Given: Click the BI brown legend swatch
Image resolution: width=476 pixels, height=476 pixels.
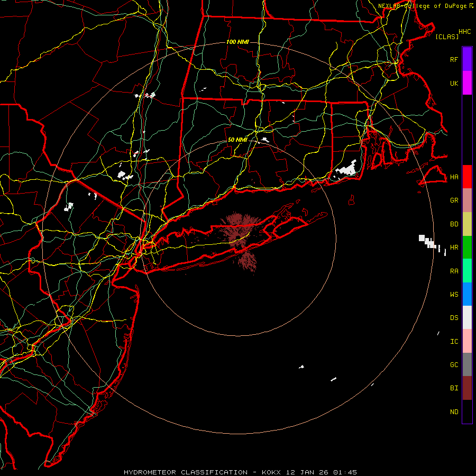Looking at the screenshot, I should click(467, 388).
